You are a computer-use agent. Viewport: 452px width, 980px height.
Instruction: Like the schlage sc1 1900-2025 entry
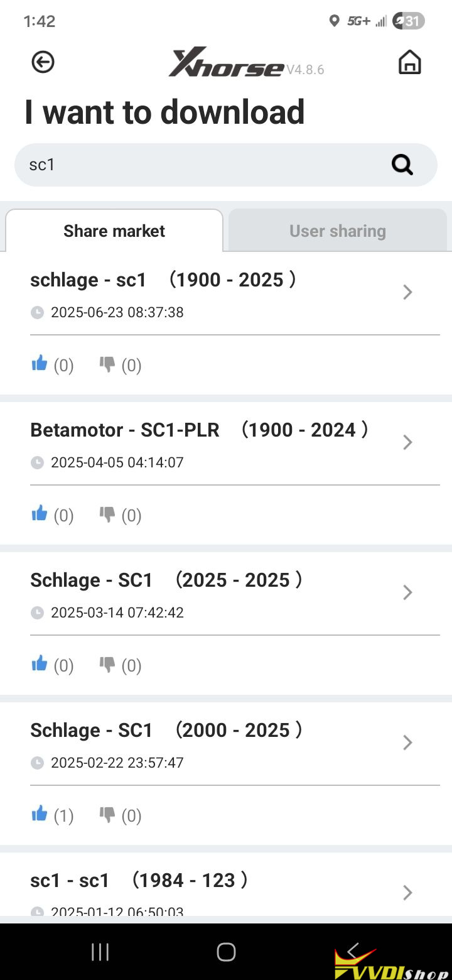(x=40, y=364)
